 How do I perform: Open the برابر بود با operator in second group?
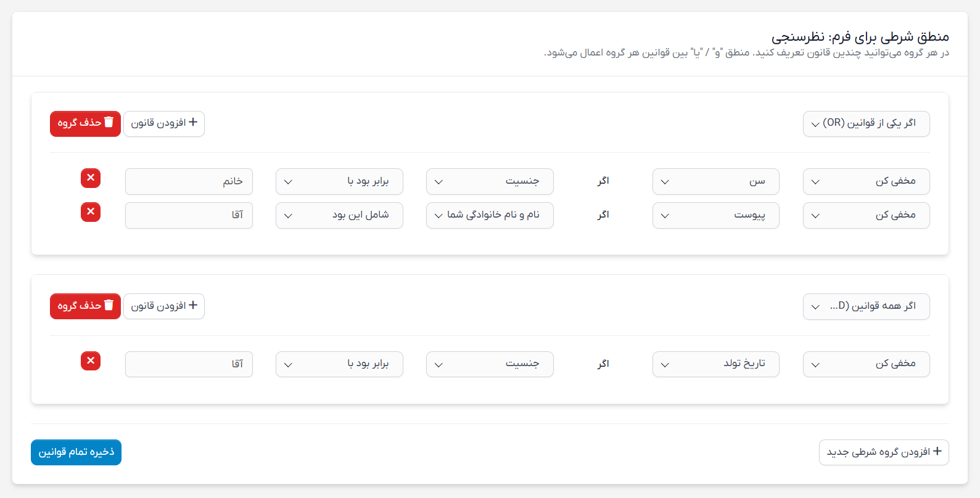point(339,364)
